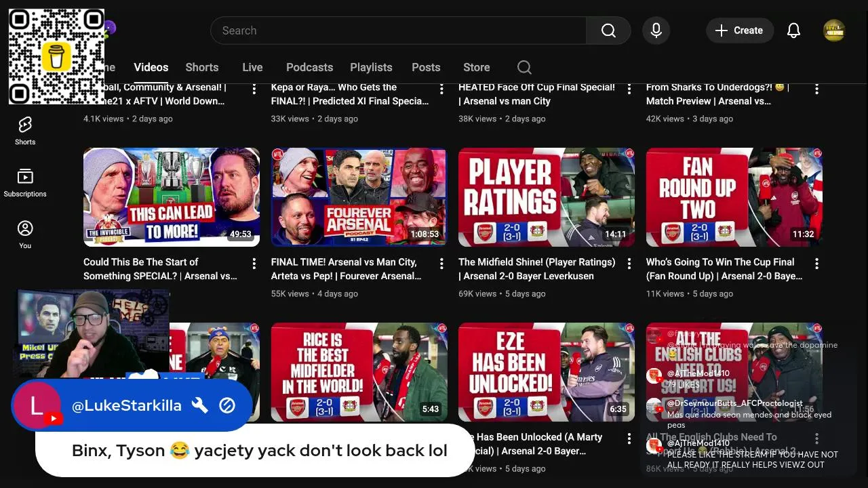Viewport: 868px width, 488px height.
Task: Search within channel magnifier icon
Action: point(524,67)
